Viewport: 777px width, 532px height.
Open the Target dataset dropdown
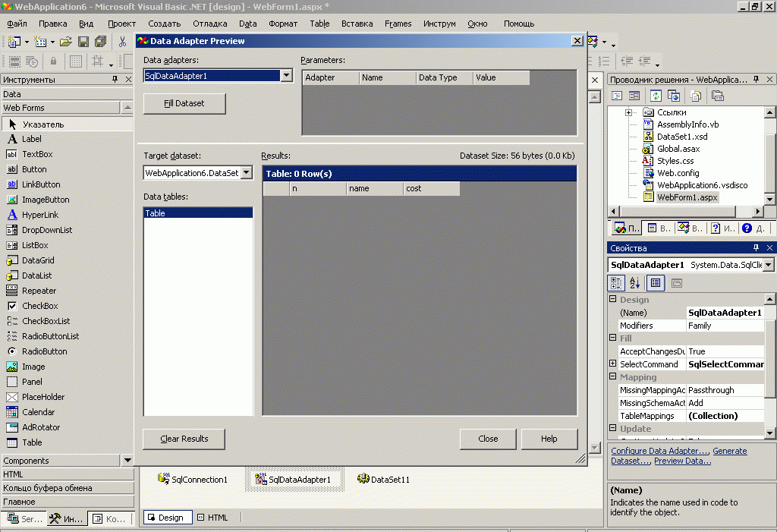click(x=247, y=172)
